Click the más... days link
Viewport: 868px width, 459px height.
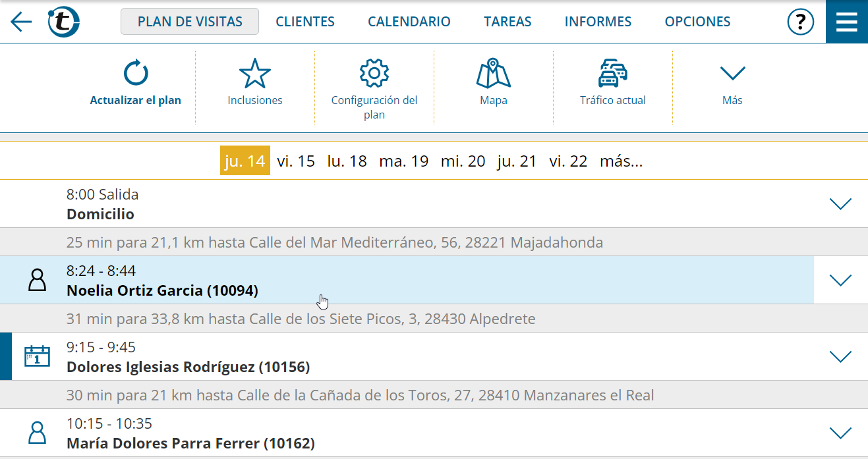coord(621,161)
